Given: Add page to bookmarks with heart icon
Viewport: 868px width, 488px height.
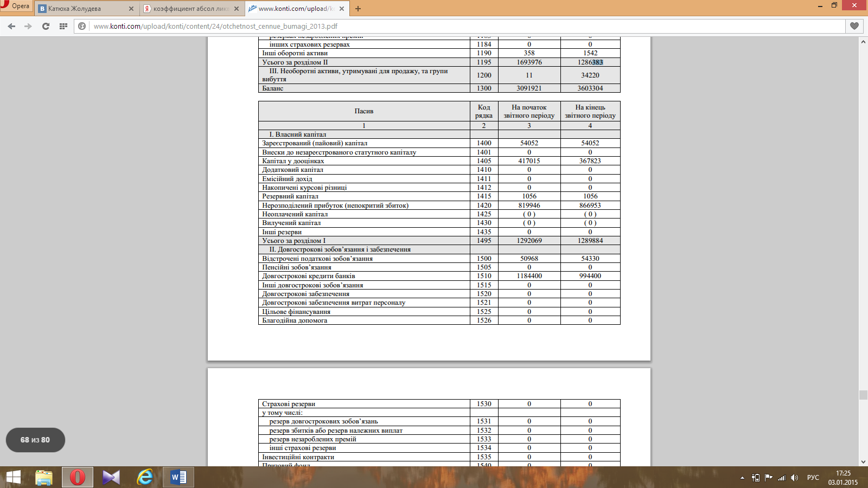Looking at the screenshot, I should point(854,26).
